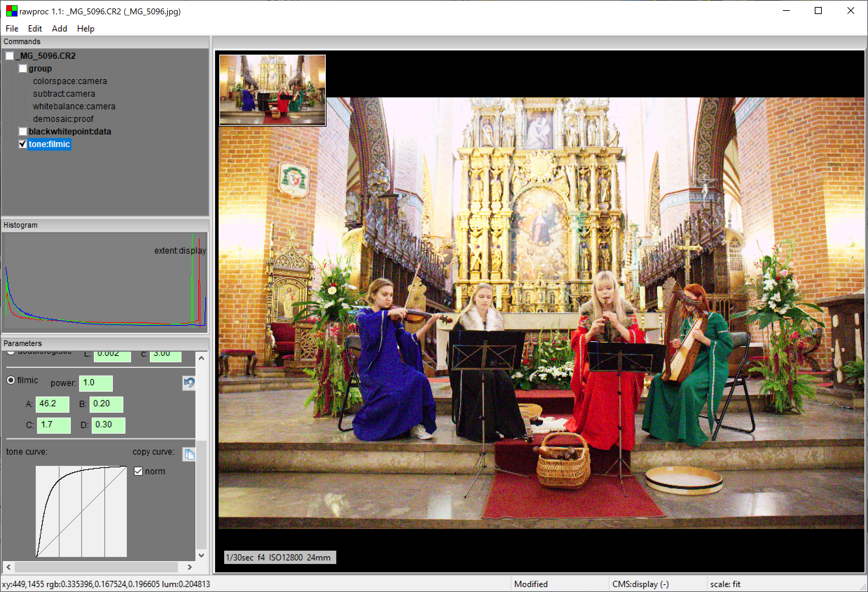Click the horizontal scroll left arrow
The height and width of the screenshot is (592, 868).
8,567
